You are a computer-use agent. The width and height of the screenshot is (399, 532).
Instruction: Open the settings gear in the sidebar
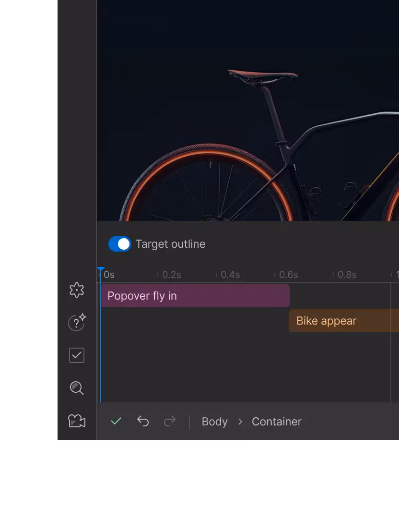tap(77, 290)
